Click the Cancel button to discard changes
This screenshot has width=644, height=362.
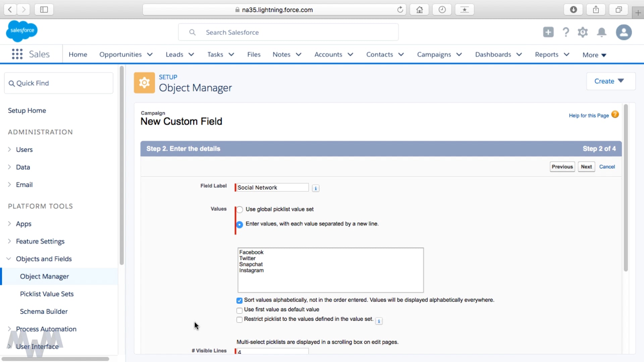(607, 167)
